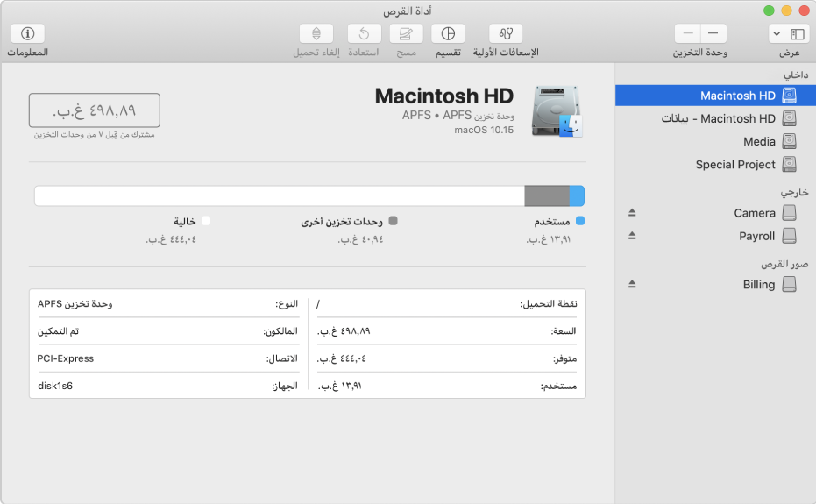Click the yellow minimize window button

786,11
